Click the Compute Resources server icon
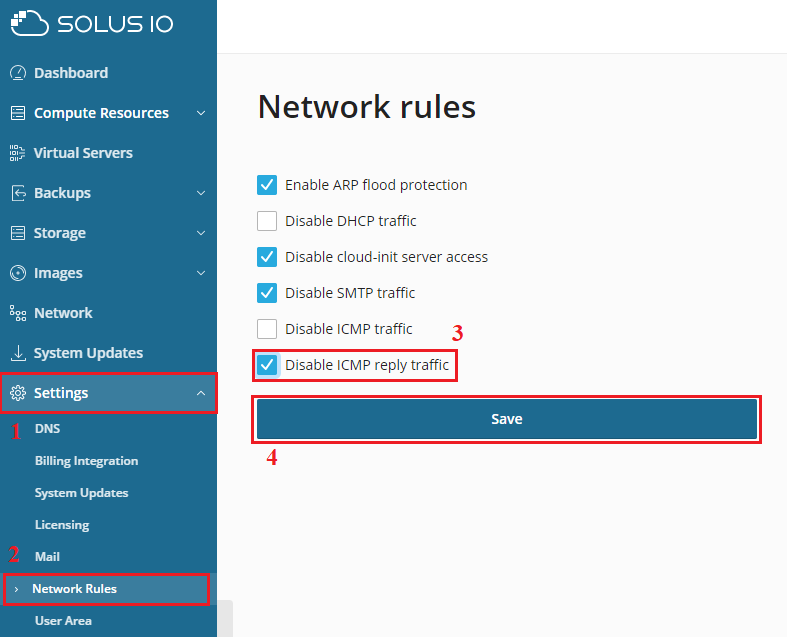 pyautogui.click(x=18, y=113)
